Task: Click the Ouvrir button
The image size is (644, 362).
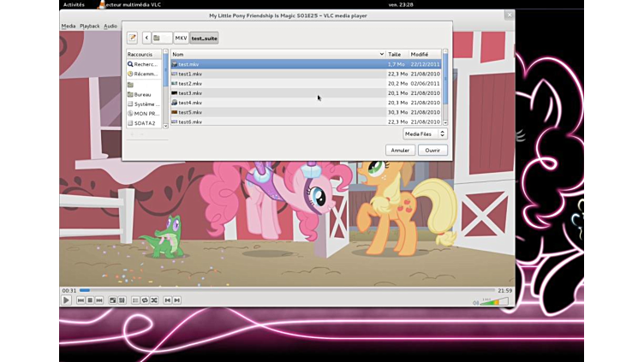Action: pyautogui.click(x=432, y=150)
